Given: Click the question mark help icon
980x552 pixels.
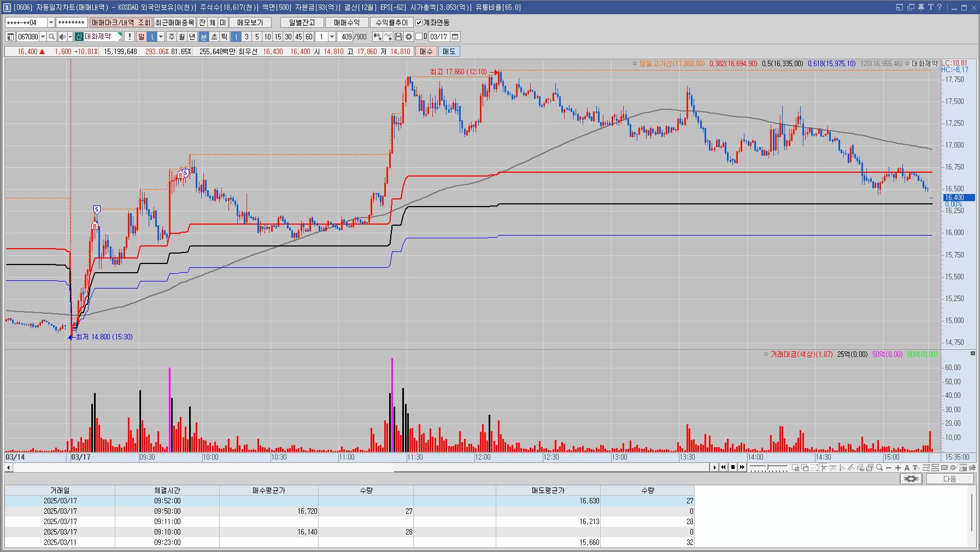Looking at the screenshot, I should pos(940,7).
